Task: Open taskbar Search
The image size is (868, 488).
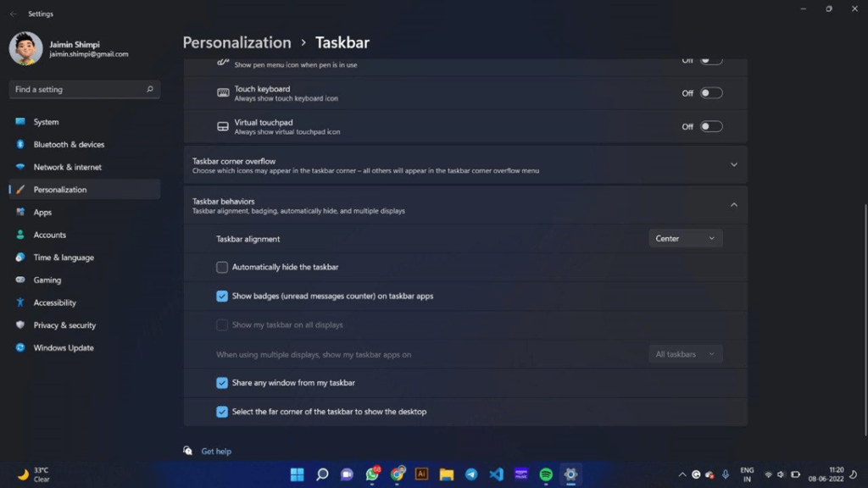Action: (x=322, y=474)
